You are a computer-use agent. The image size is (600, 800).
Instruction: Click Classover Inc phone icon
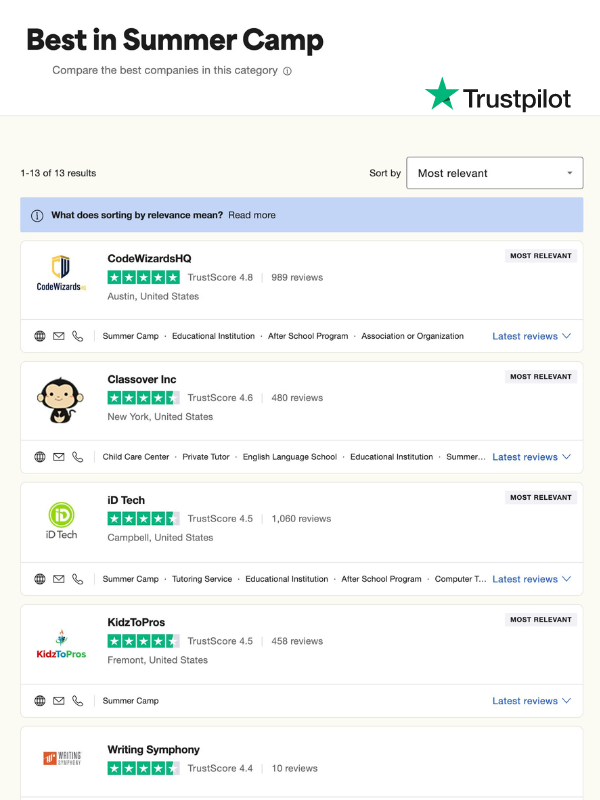tap(78, 457)
